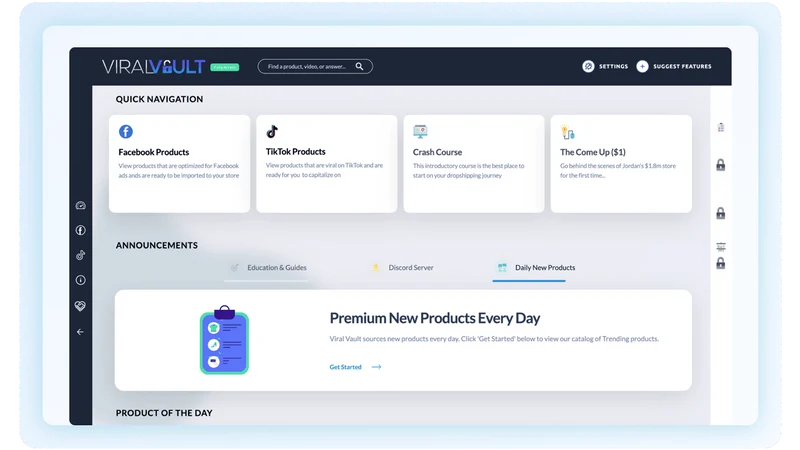
Task: Click the 'QUICK NAVIGATION' heading
Action: (x=159, y=99)
